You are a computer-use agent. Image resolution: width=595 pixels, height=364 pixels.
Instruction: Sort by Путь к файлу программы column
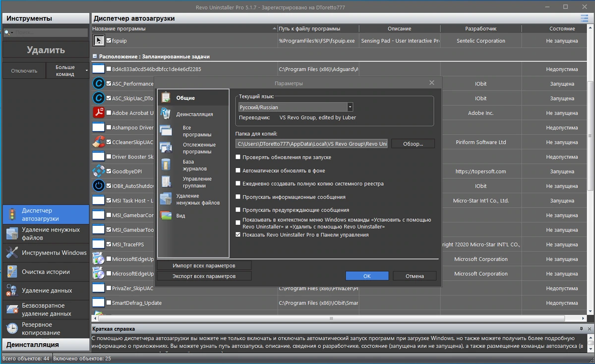tap(317, 29)
